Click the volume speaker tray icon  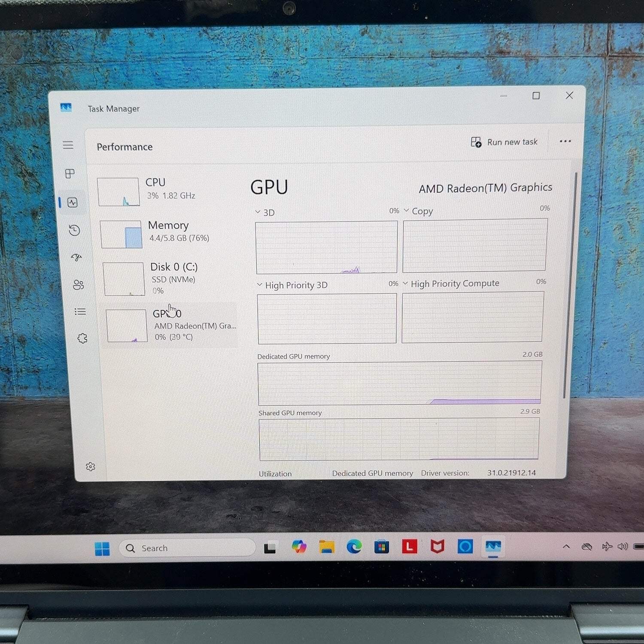coord(622,546)
